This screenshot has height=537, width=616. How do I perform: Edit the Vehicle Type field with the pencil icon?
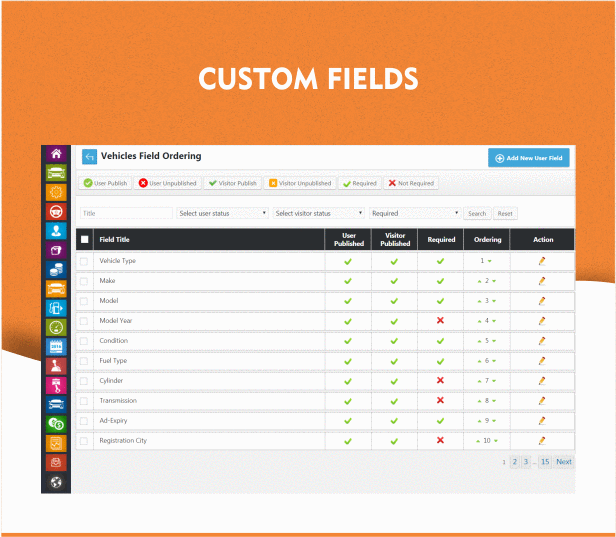coord(542,260)
